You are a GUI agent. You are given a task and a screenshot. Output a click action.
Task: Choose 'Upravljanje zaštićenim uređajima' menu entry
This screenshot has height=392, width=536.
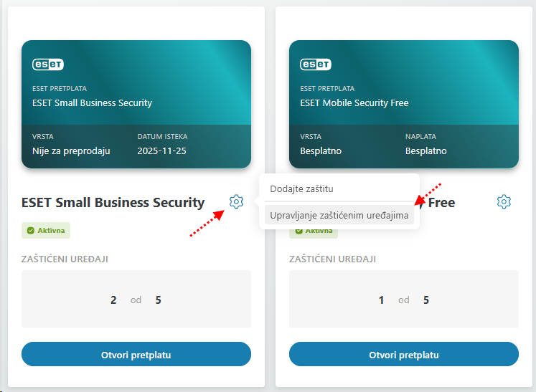click(x=339, y=215)
